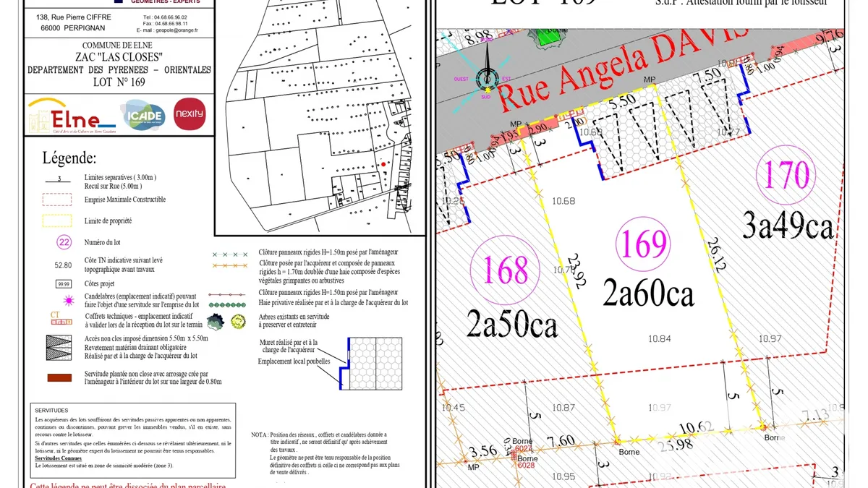Click the '10.45' elevation value
The image size is (868, 488).
coord(454,408)
